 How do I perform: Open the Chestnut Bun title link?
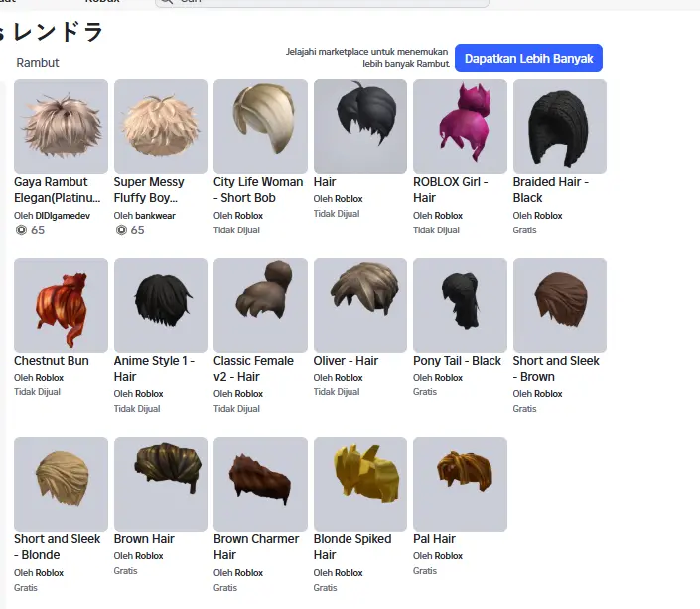(52, 360)
